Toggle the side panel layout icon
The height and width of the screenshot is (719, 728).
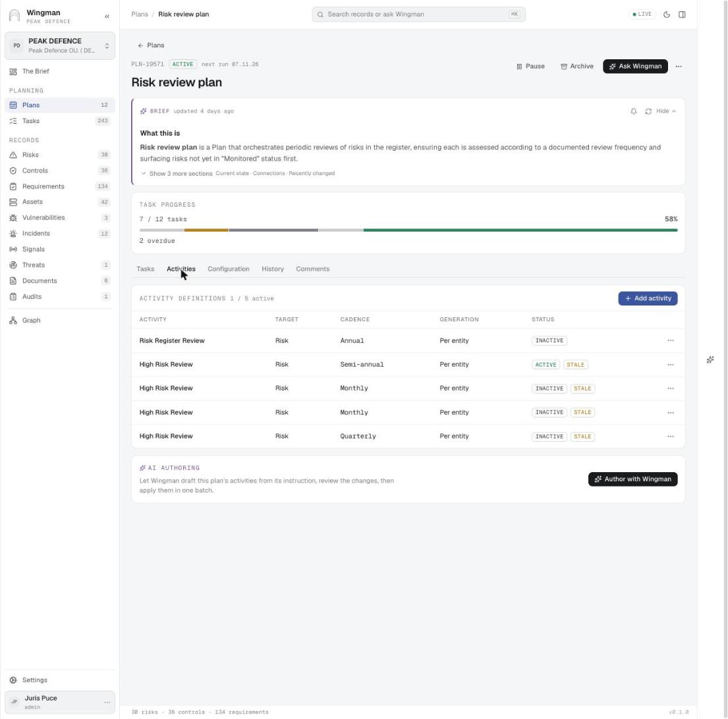click(682, 14)
